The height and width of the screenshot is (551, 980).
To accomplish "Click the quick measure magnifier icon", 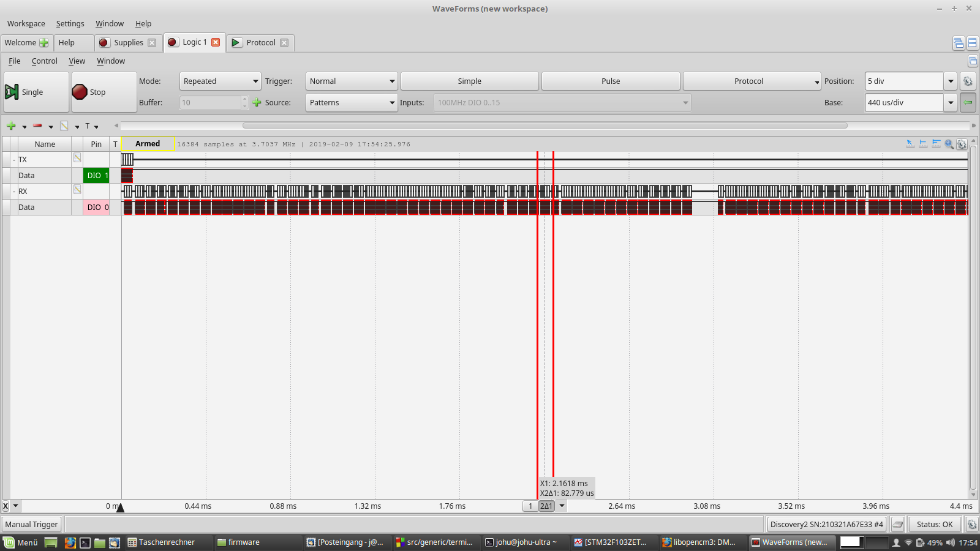I will click(x=949, y=144).
